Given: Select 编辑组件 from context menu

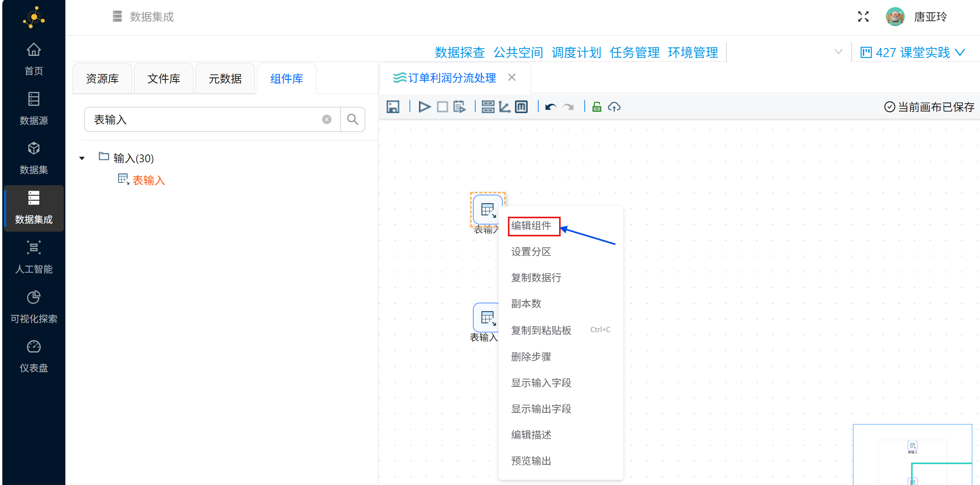Looking at the screenshot, I should tap(531, 226).
